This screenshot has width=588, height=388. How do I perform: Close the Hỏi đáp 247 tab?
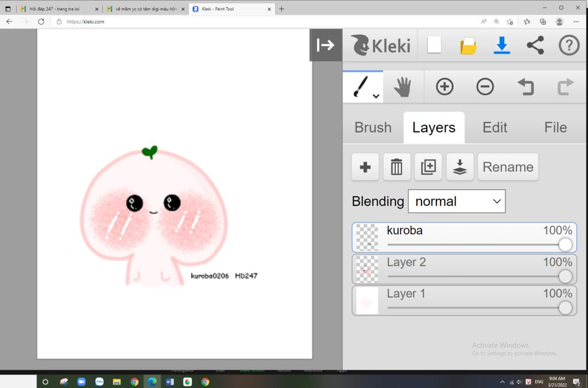point(96,9)
